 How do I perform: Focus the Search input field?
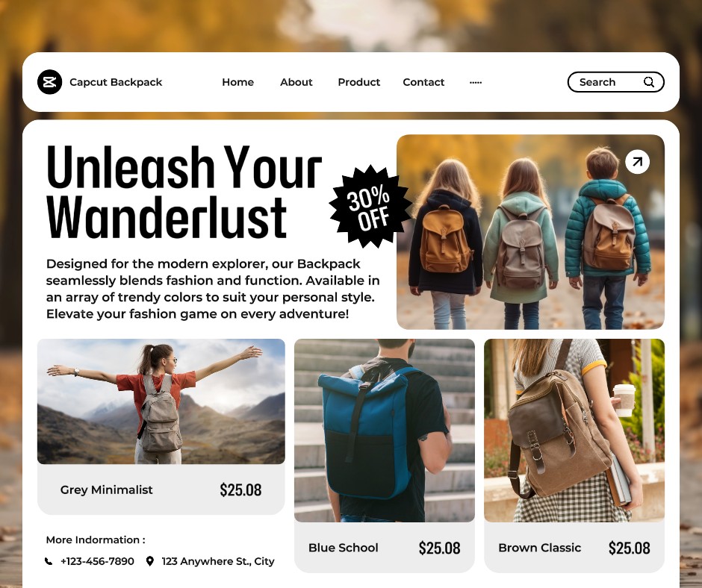pyautogui.click(x=615, y=82)
